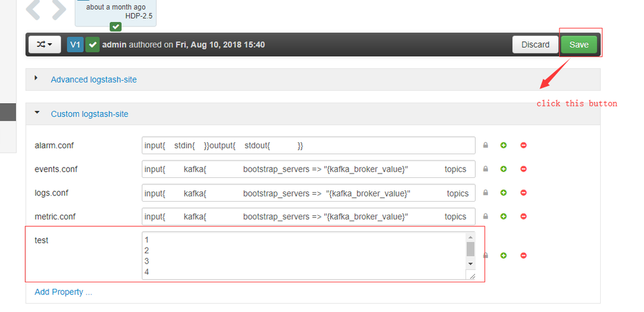Click the lock icon for logs.conf
Image resolution: width=644 pixels, height=312 pixels.
coord(485,193)
